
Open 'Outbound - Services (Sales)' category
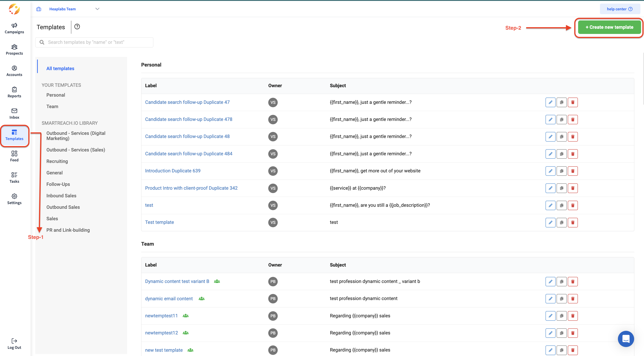(x=76, y=150)
